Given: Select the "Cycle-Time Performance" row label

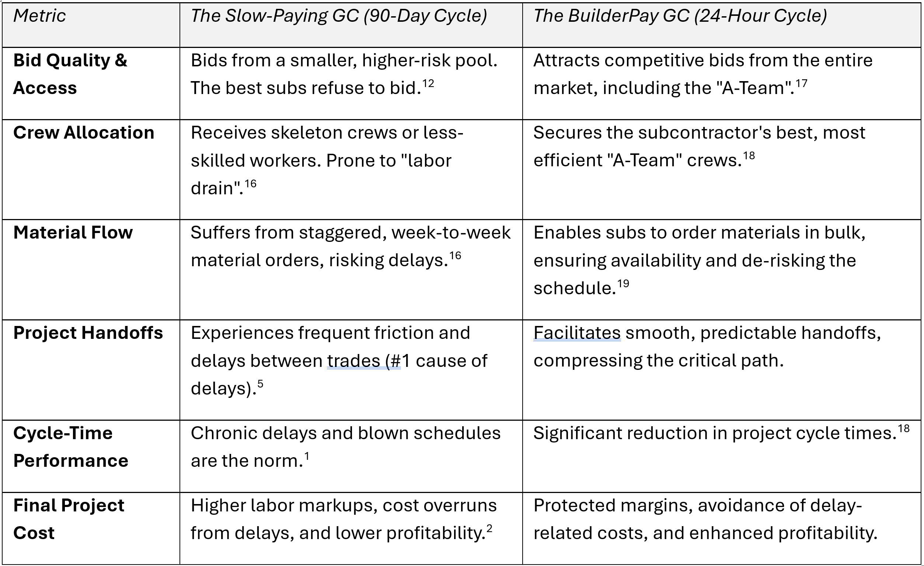Looking at the screenshot, I should click(70, 447).
